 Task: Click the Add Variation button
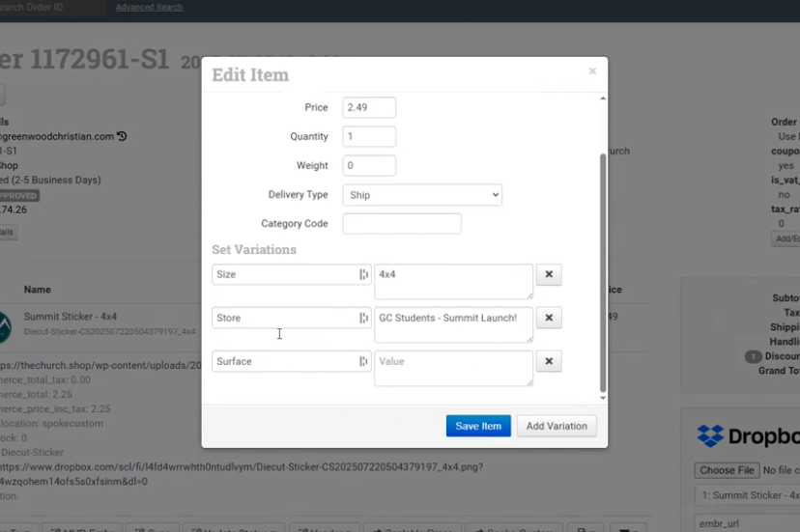click(x=556, y=426)
